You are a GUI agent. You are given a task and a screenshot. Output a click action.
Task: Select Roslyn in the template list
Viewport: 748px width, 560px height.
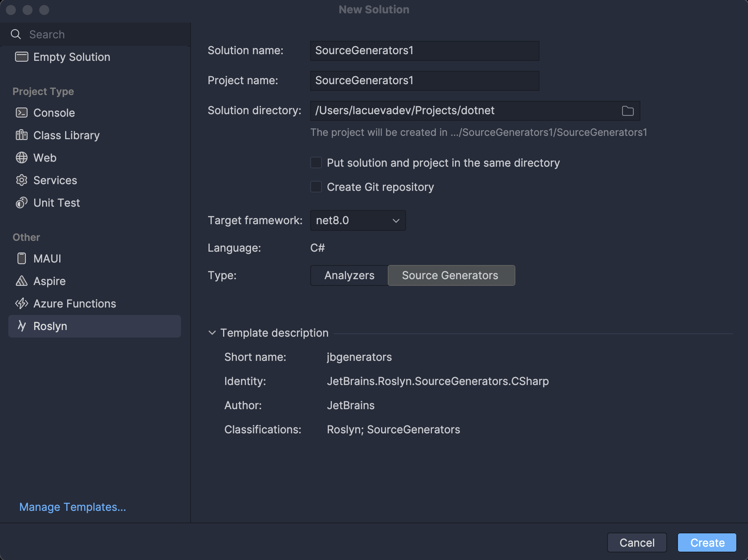[x=94, y=326]
